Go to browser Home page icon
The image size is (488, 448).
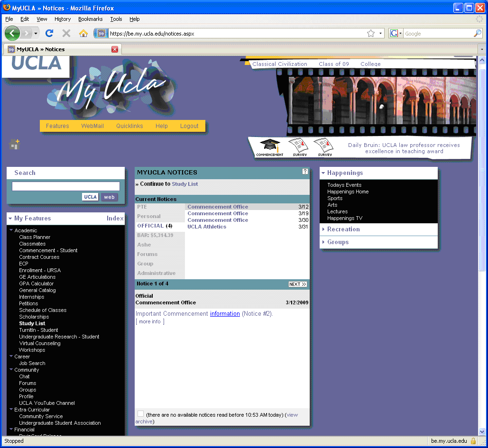83,33
